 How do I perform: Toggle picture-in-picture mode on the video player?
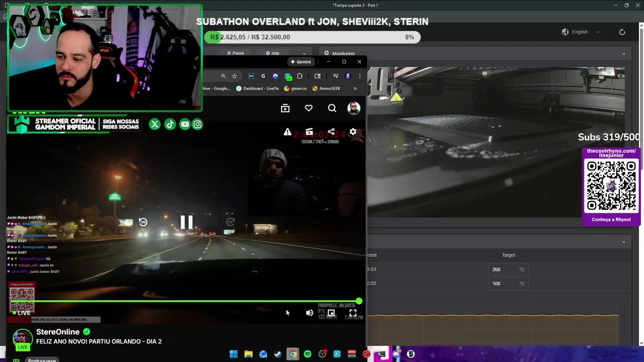click(x=331, y=313)
